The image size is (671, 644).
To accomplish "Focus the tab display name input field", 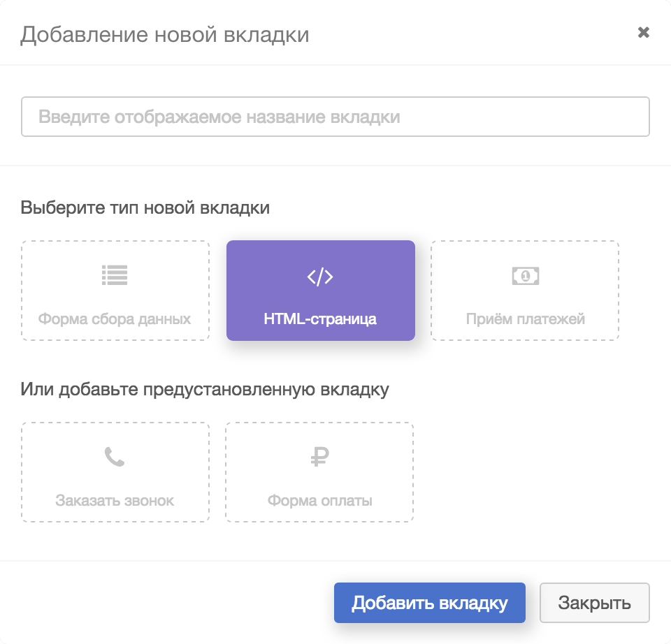I will coord(335,117).
